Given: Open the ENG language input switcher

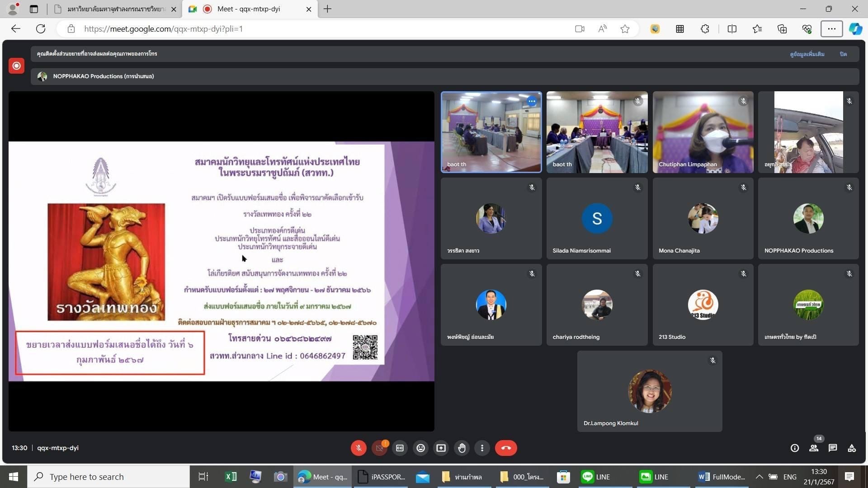Looking at the screenshot, I should click(x=790, y=477).
